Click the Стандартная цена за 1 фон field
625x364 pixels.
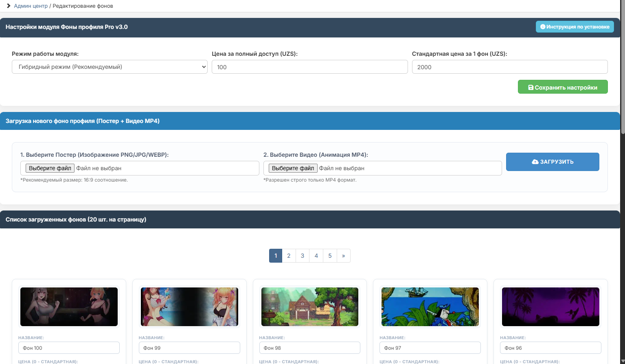coord(510,67)
